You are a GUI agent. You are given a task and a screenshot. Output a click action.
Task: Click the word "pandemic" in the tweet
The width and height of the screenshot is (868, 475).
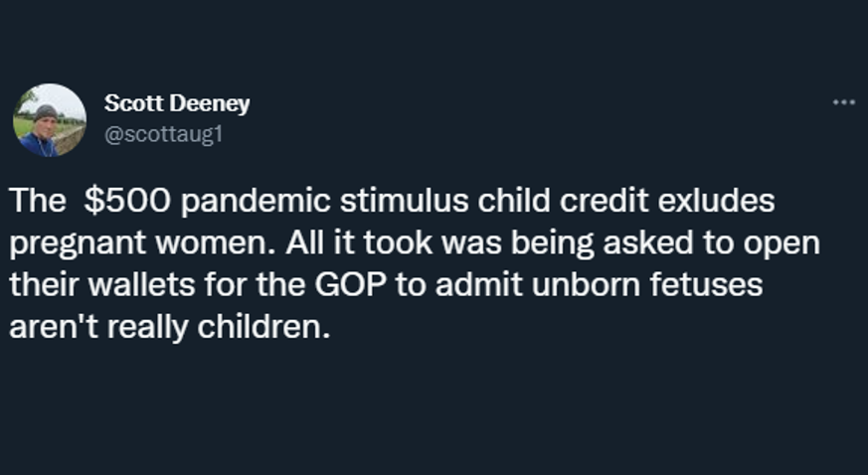click(x=256, y=200)
